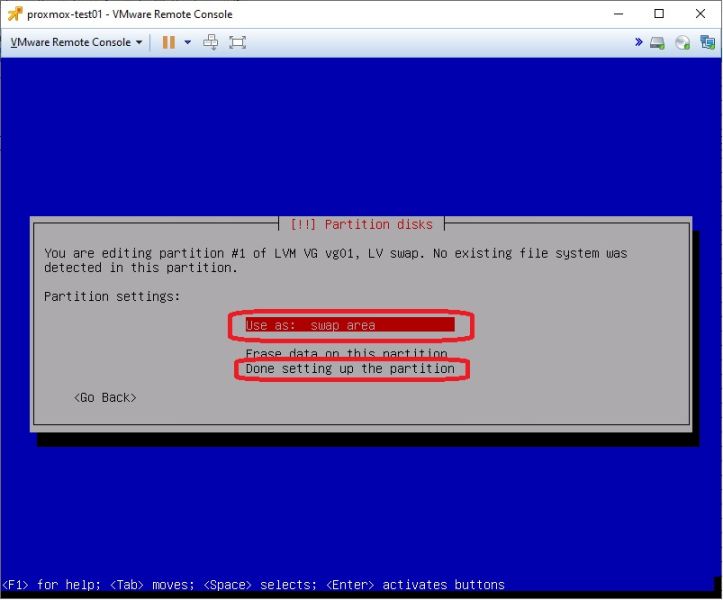The image size is (723, 600).
Task: Select 'Erase data on this partition'
Action: coord(346,354)
